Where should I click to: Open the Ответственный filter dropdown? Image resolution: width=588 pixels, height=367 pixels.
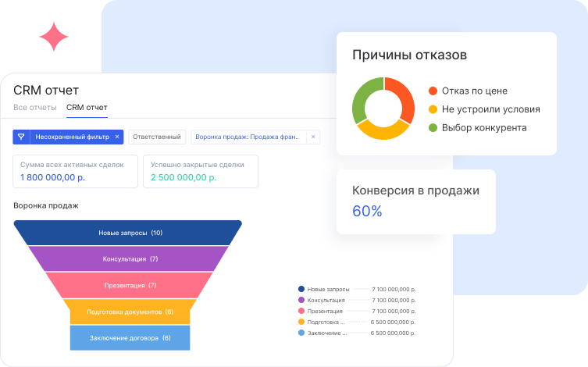click(157, 137)
